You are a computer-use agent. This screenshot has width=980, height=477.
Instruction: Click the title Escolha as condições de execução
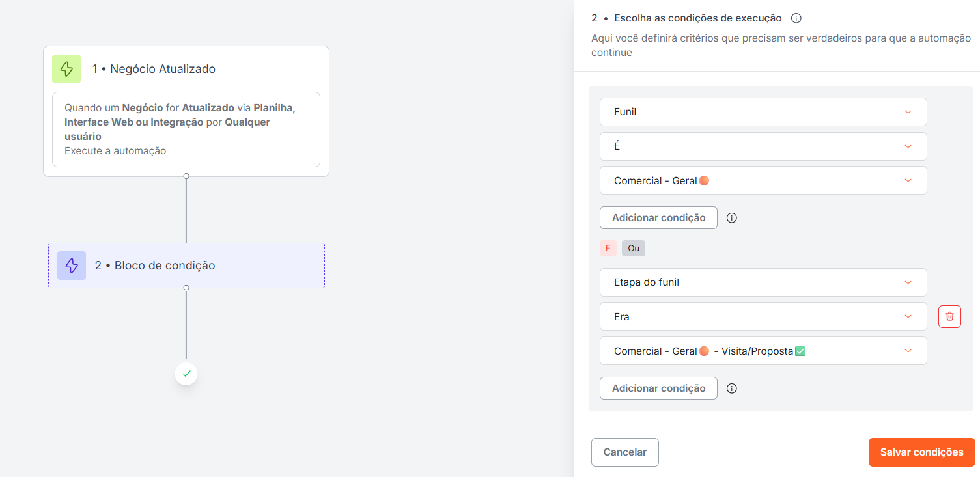[698, 18]
